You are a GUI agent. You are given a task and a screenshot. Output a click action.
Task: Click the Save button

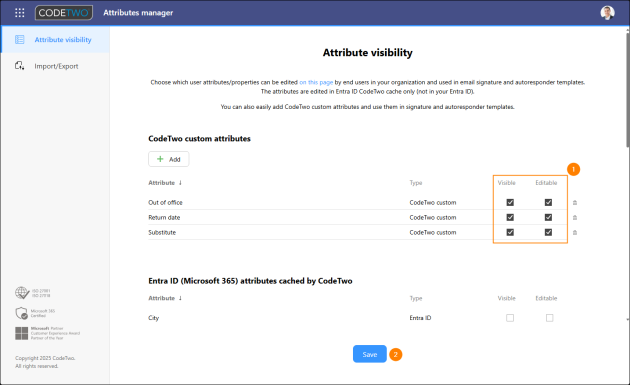pos(370,354)
